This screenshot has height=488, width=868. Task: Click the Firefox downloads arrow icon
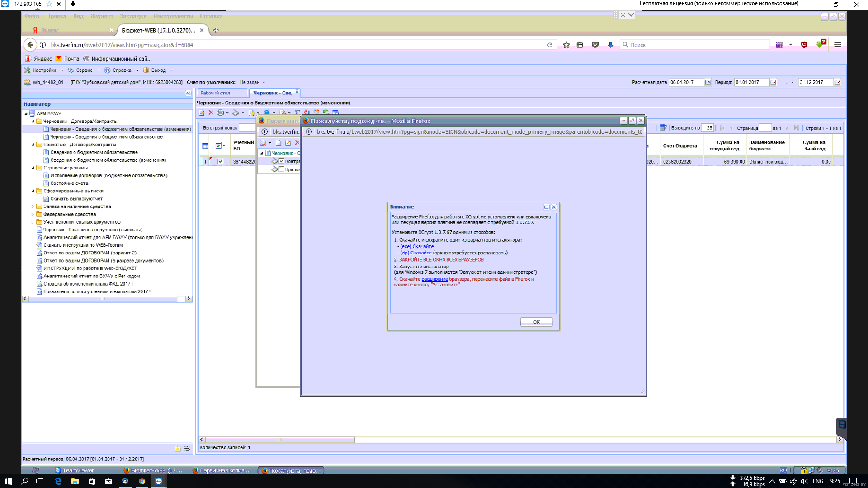point(610,45)
